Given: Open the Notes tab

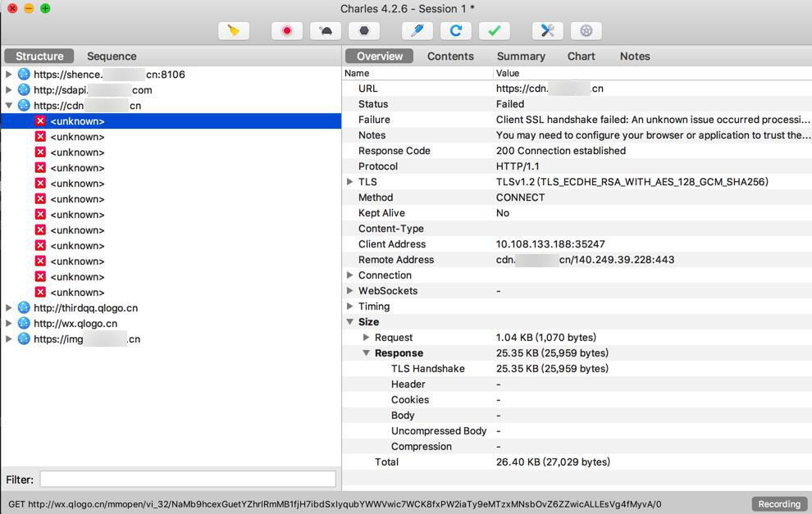Looking at the screenshot, I should click(635, 56).
